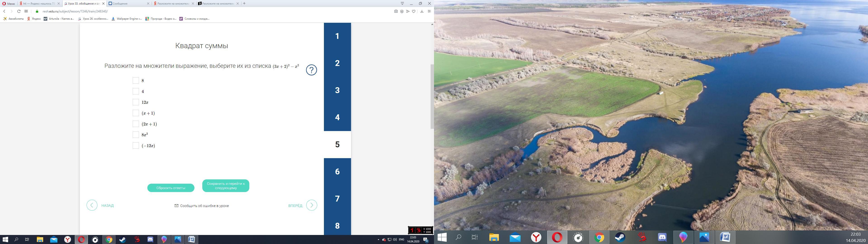Viewport: 868px width, 244px height.
Task: Open the tab list menu icon
Action: click(x=402, y=3)
